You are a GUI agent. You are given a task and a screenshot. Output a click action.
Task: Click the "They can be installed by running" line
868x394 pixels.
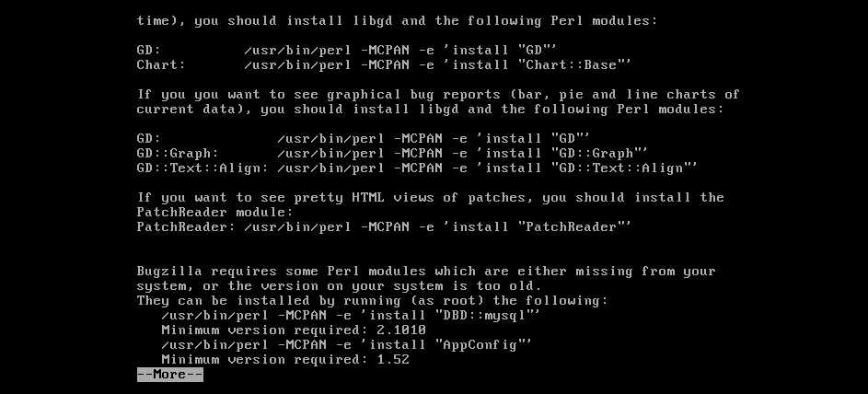(x=372, y=301)
